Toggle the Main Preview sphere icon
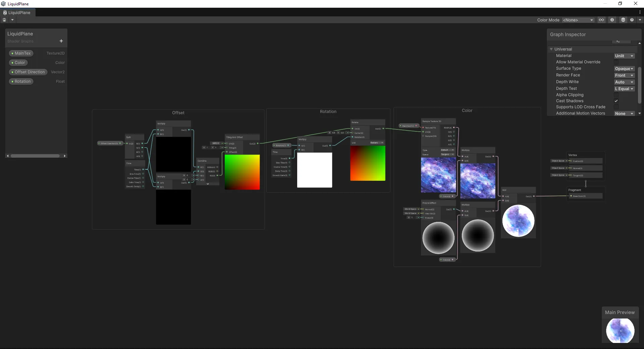Image resolution: width=644 pixels, height=349 pixels. click(x=623, y=20)
